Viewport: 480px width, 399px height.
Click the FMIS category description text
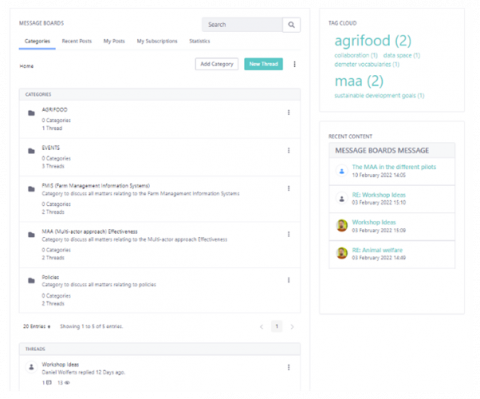(141, 194)
